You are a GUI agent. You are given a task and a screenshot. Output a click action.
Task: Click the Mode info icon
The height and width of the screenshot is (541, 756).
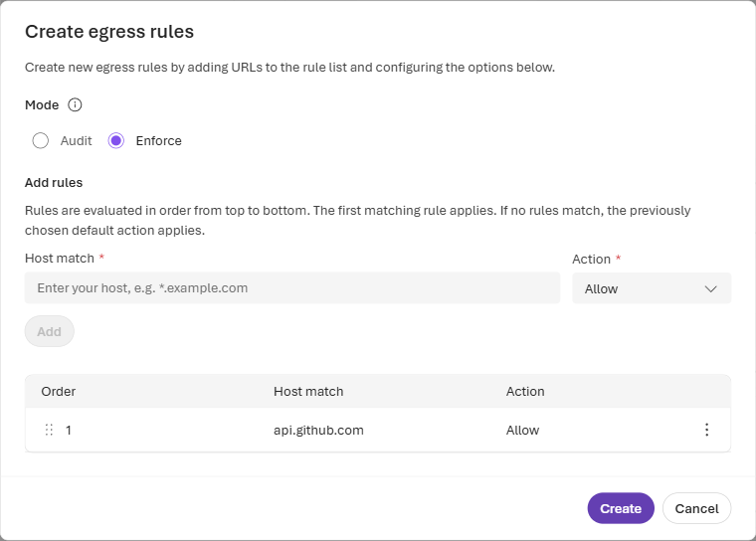pyautogui.click(x=75, y=104)
